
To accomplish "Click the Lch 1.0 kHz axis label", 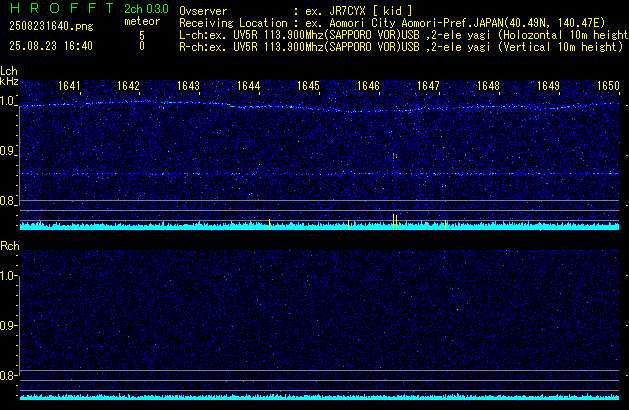I will 7,101.
